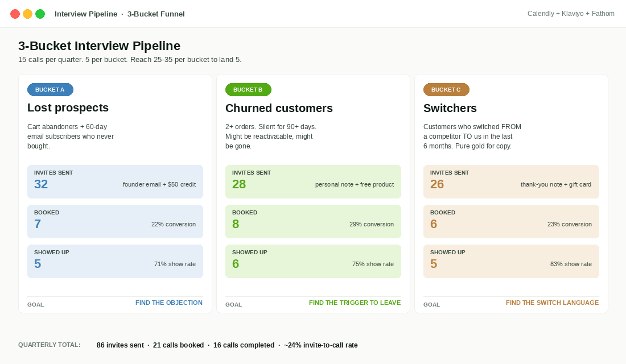Viewport: 626px width, 364px height.
Task: Click the 28 invites sent value
Action: (x=239, y=184)
